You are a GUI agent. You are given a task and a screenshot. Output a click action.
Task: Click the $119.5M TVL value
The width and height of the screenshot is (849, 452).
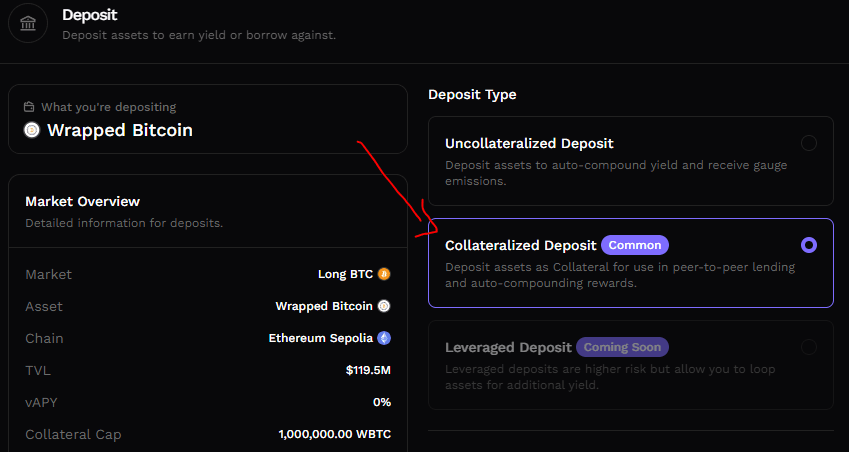368,370
